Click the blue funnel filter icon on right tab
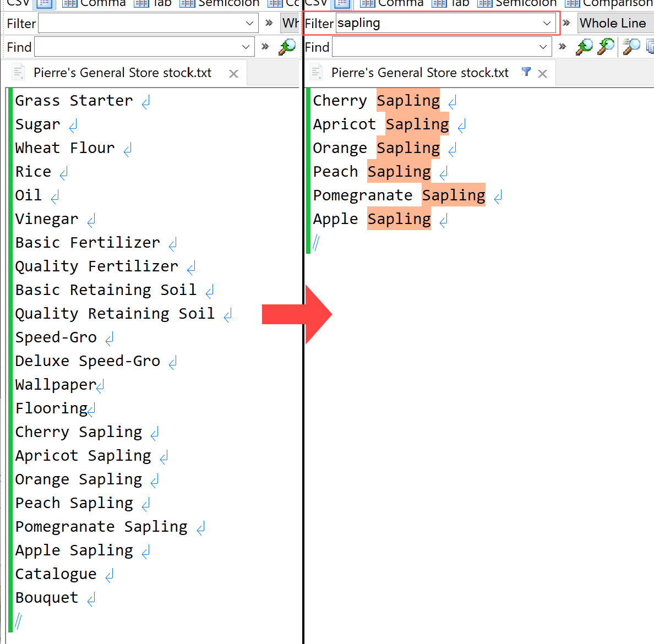This screenshot has width=654, height=644. 526,72
